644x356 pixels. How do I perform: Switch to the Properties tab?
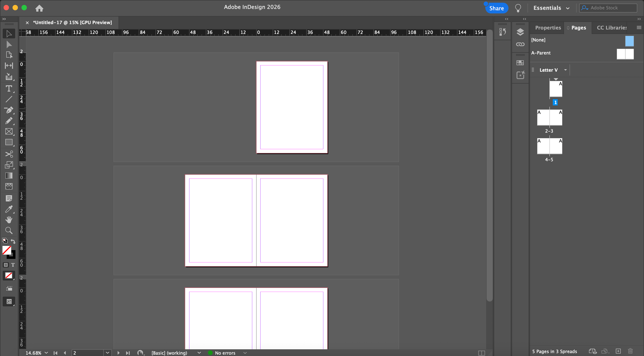click(548, 28)
